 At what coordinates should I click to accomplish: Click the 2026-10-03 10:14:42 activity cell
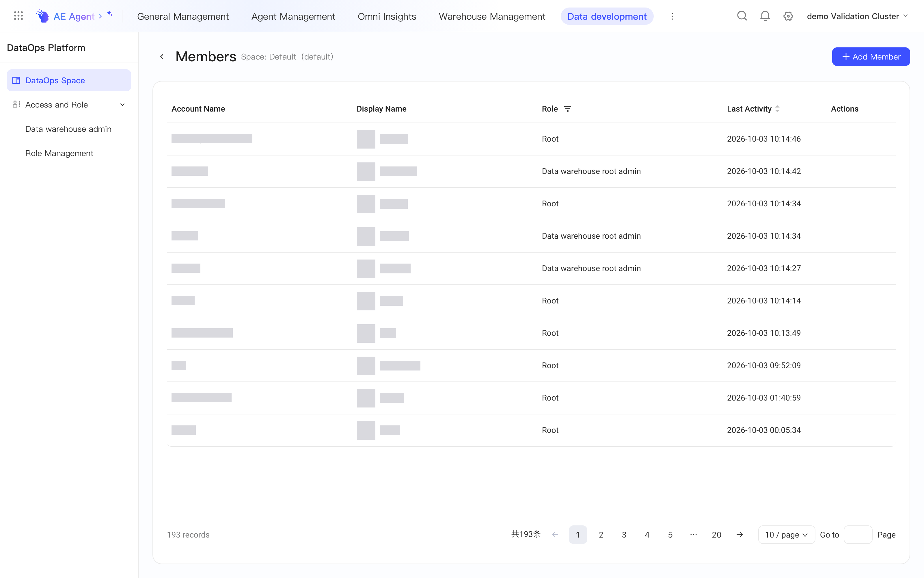(x=764, y=171)
